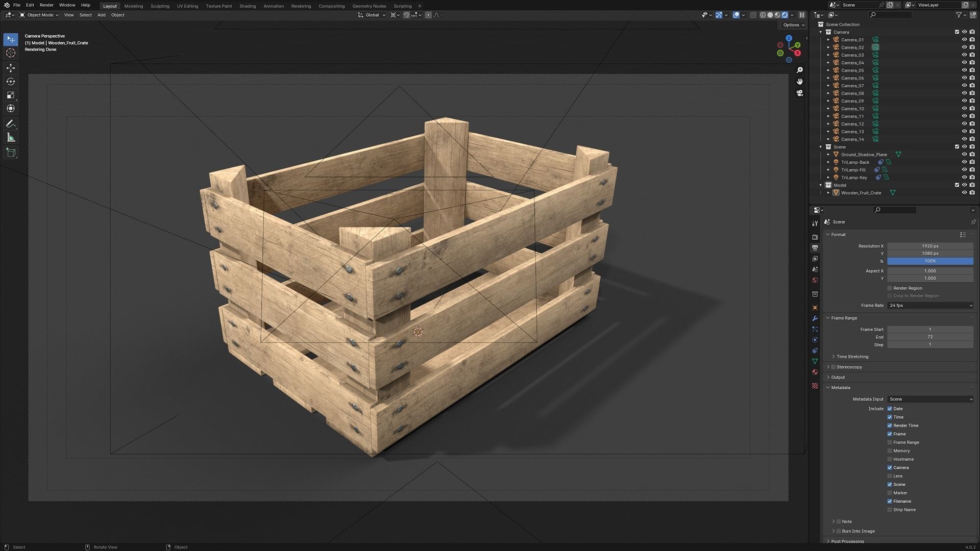The image size is (980, 551).
Task: Uncheck the Render Time metadata option
Action: (x=890, y=425)
